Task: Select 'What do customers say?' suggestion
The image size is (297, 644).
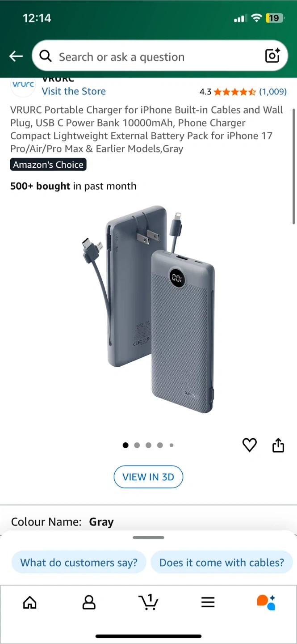Action: click(x=79, y=562)
